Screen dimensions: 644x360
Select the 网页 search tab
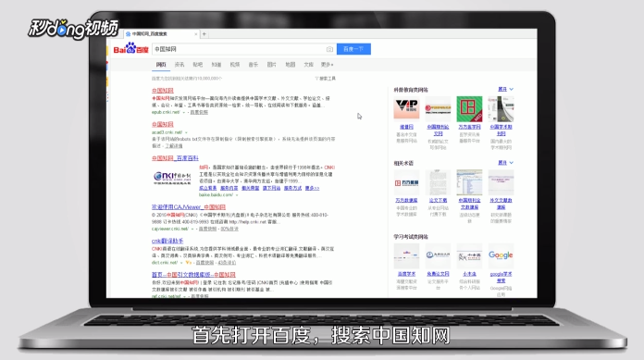point(161,65)
